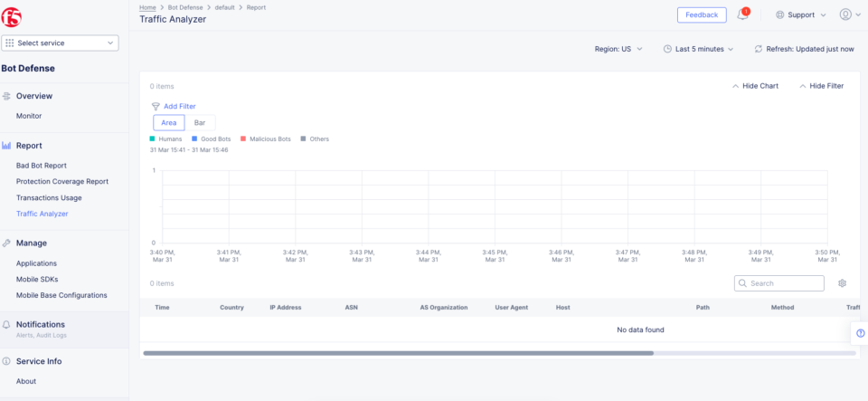
Task: Switch chart to Area view
Action: coord(169,122)
